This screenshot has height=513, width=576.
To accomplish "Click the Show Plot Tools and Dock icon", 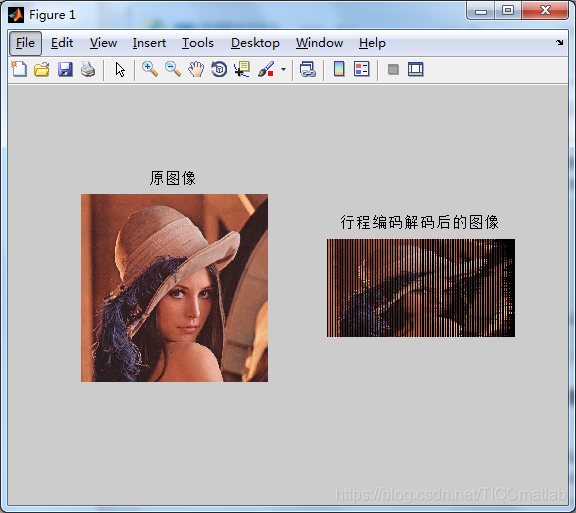I will pos(416,69).
